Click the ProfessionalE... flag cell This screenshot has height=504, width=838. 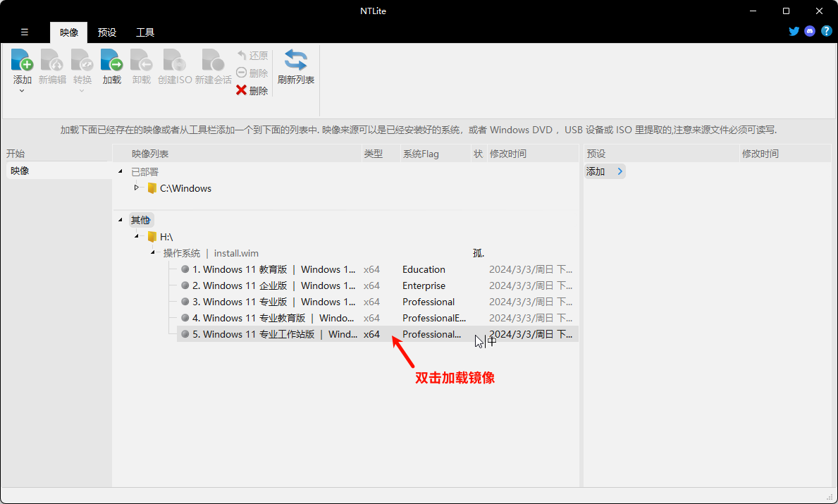pos(434,317)
